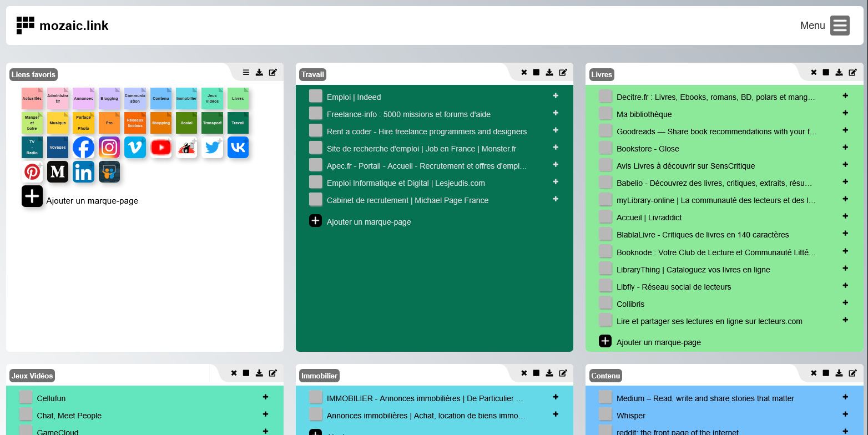The height and width of the screenshot is (435, 868).
Task: Click the Travail panel title tab
Action: [313, 74]
